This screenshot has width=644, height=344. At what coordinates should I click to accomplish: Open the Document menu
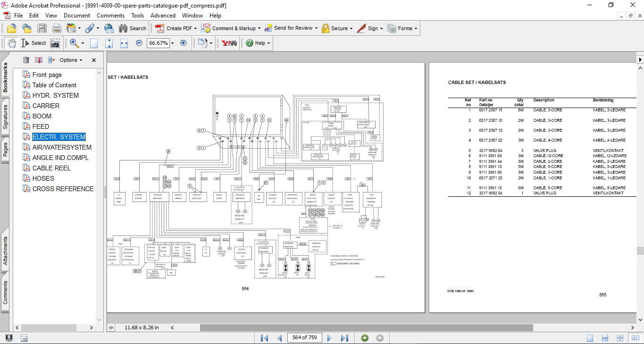click(77, 16)
